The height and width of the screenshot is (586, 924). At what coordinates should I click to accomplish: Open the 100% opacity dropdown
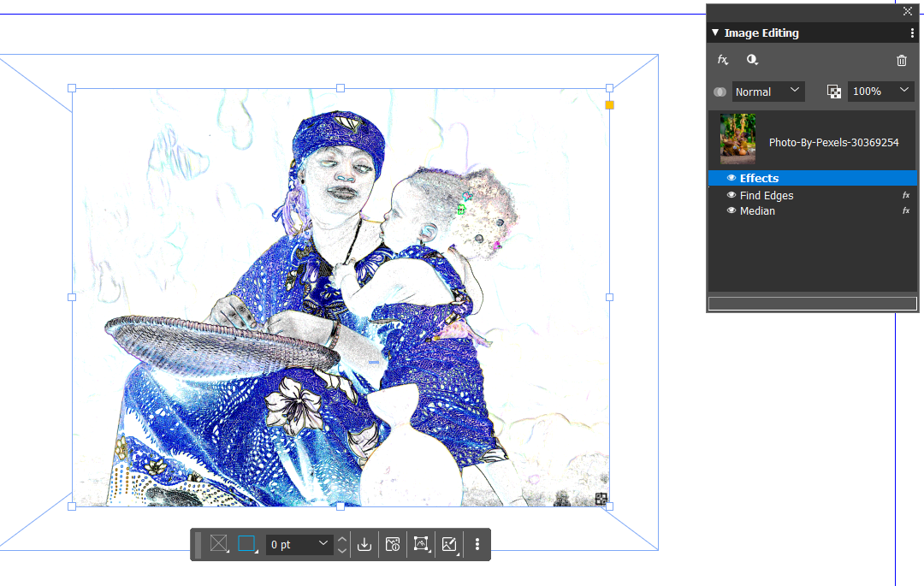coord(880,92)
